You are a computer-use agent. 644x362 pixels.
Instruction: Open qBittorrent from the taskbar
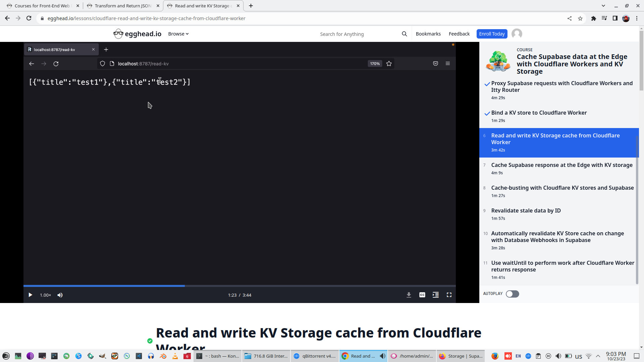click(x=315, y=356)
